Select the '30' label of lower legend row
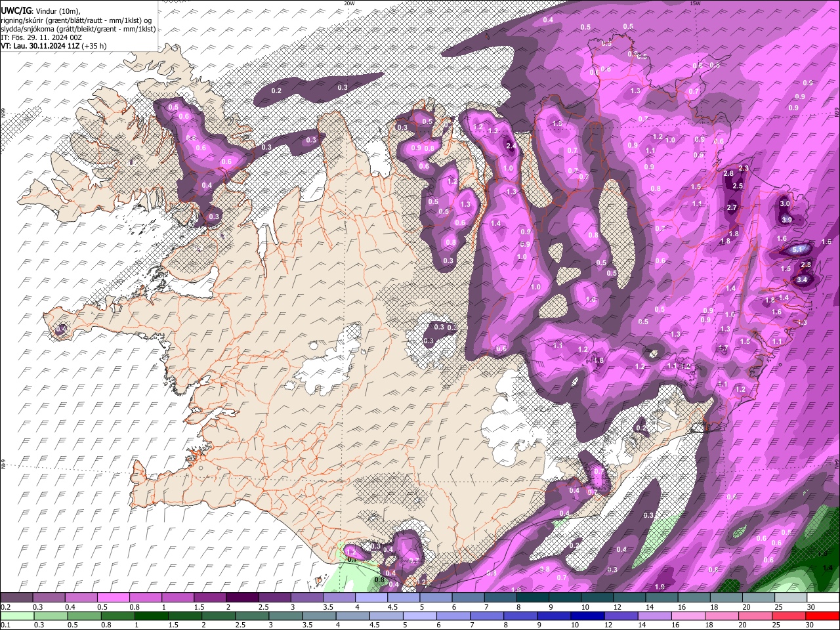This screenshot has width=840, height=630. pos(811,625)
